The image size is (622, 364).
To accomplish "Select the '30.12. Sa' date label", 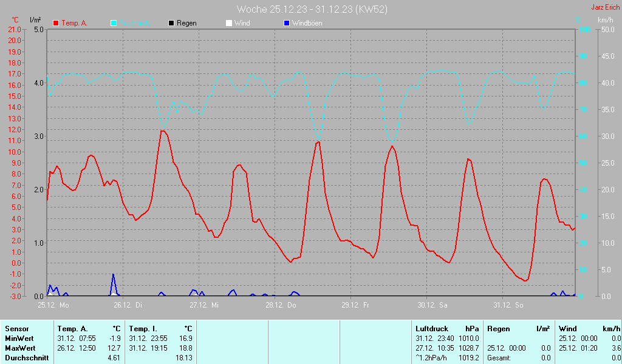I will pyautogui.click(x=432, y=305).
